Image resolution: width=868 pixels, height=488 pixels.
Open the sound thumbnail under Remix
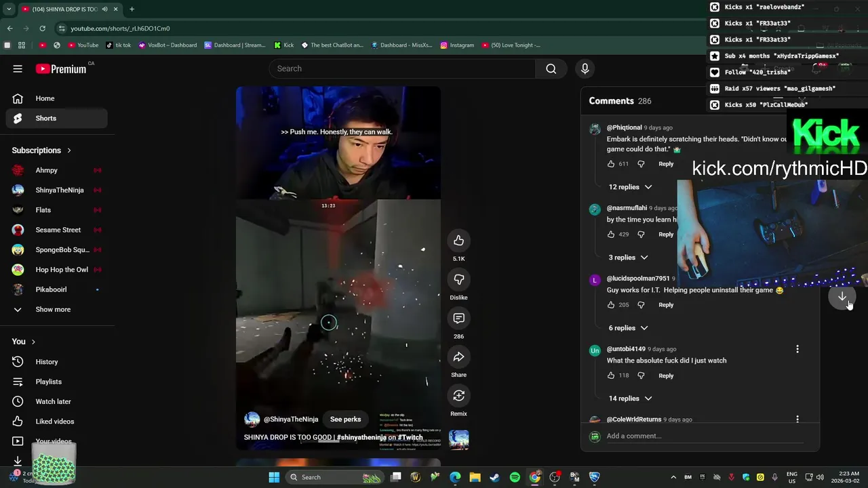click(458, 439)
